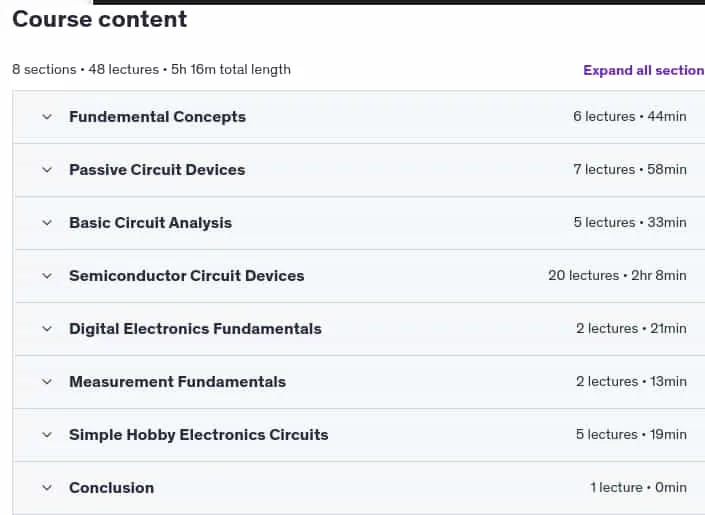Open the Simple Hobby Electronics Circuits title
Screen dimensions: 705x515
(198, 435)
